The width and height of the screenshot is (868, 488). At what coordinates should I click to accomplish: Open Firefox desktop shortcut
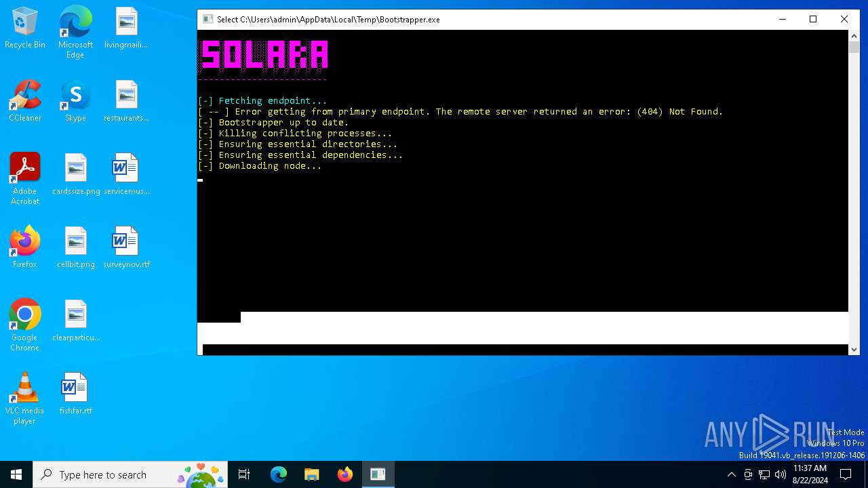[25, 247]
